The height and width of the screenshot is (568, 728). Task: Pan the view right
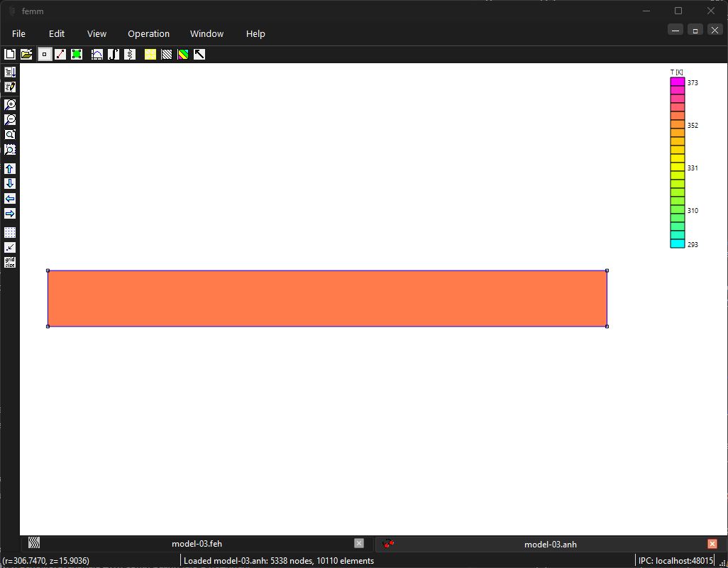[10, 213]
